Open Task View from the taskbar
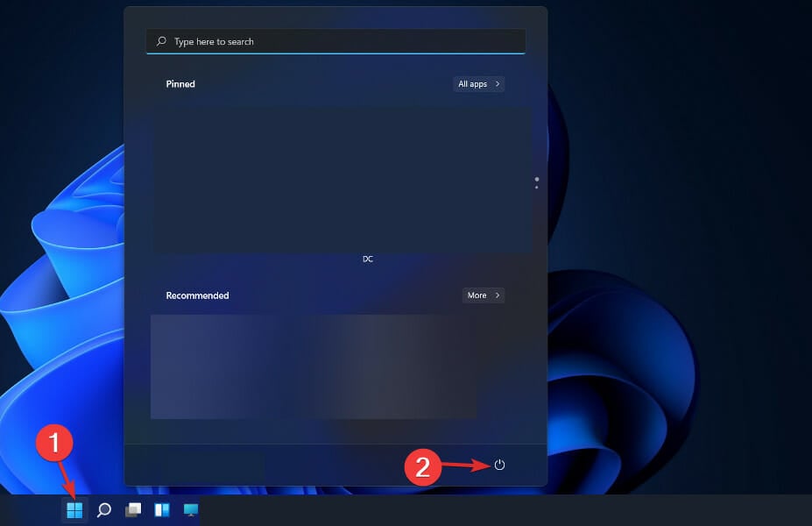 pyautogui.click(x=132, y=508)
